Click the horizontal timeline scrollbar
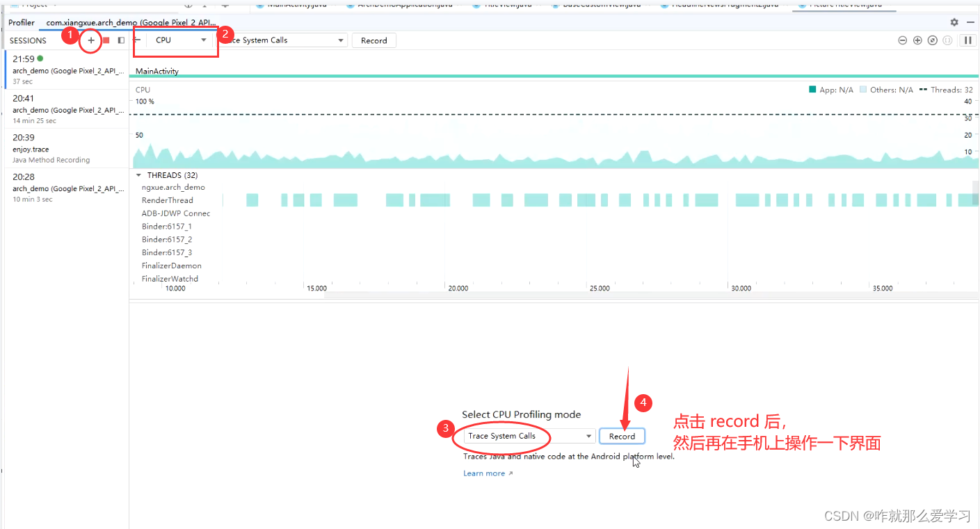Screen dimensions: 980x529 651,295
